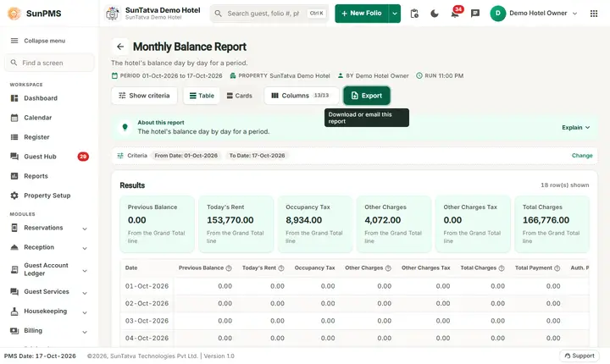610x364 pixels.
Task: Click the Find a screen field
Action: click(49, 63)
